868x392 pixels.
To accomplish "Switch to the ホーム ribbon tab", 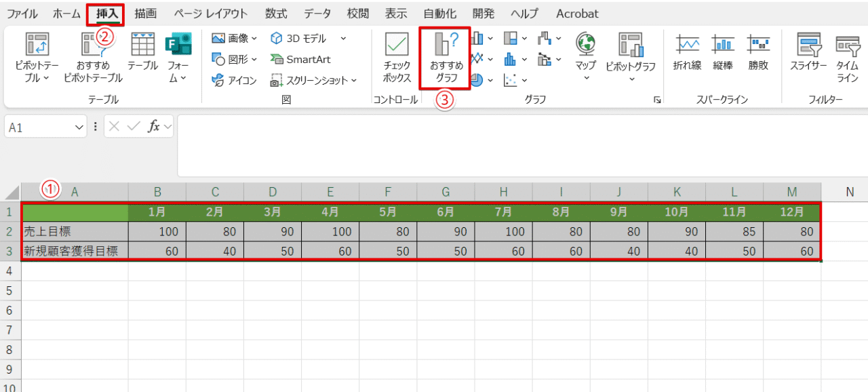I will pyautogui.click(x=66, y=14).
